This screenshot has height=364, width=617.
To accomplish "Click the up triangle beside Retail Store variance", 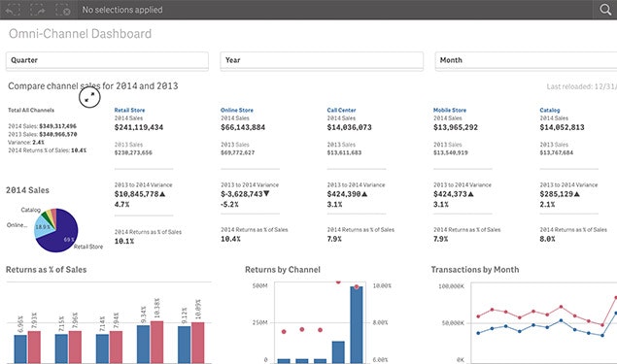I will point(162,194).
